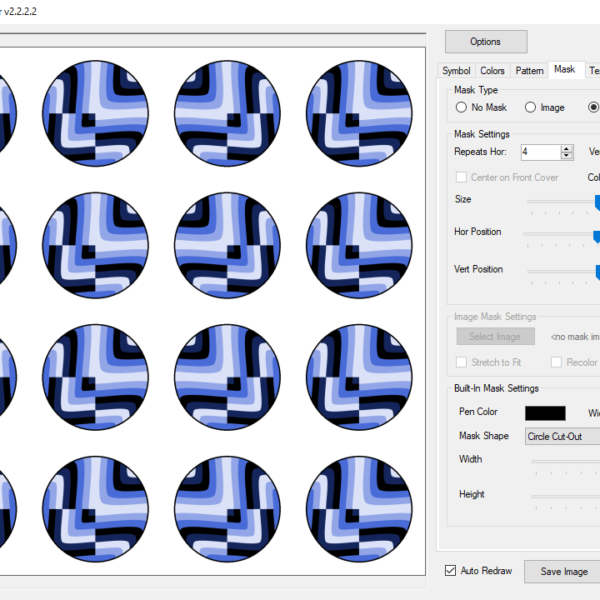Viewport: 600px width, 600px height.
Task: Switch to the Symbol tab
Action: 456,71
